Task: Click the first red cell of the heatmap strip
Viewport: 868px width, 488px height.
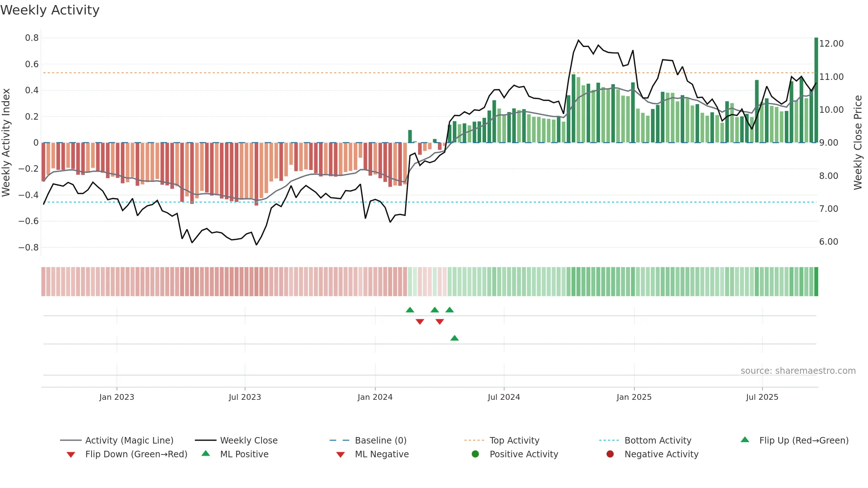Action: [x=43, y=282]
